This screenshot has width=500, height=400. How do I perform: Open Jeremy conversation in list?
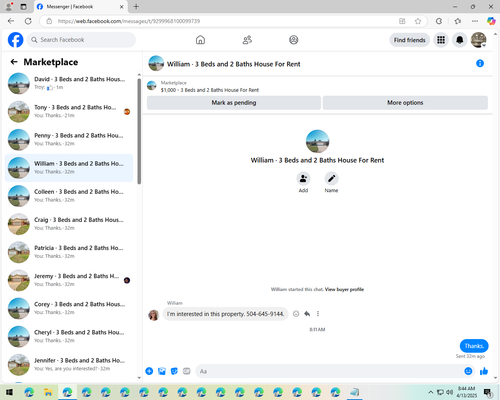(69, 280)
